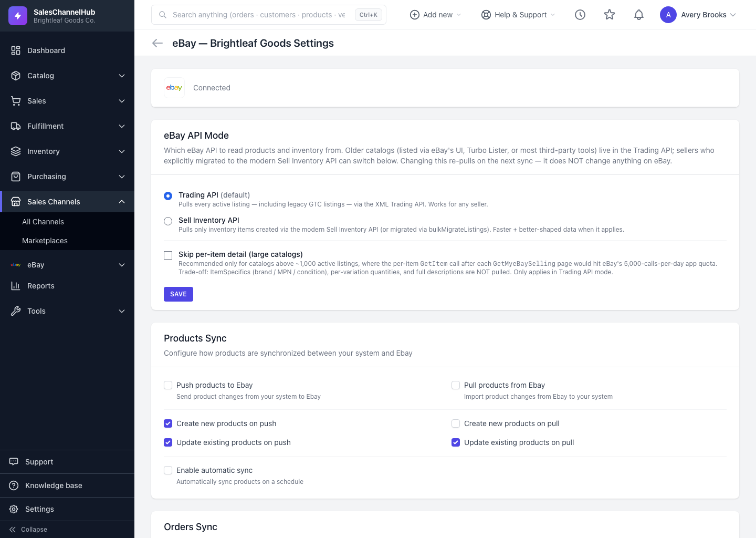Click the Ctrl+K shortcut badge
This screenshot has height=538, width=756.
pyautogui.click(x=369, y=15)
